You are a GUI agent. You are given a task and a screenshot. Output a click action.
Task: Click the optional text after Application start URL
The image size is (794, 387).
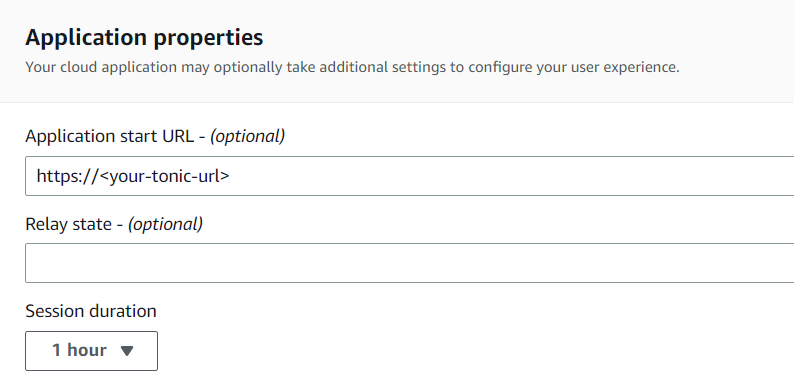pos(247,136)
